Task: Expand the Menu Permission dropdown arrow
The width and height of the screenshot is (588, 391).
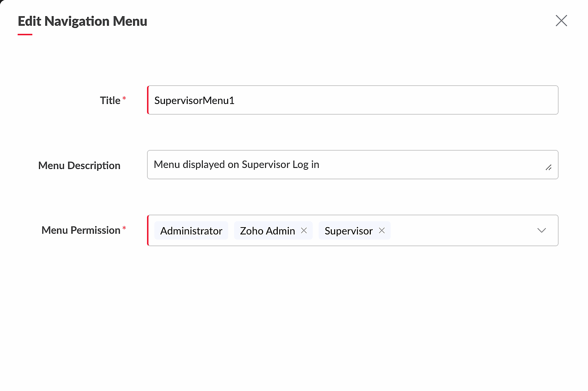Action: [x=541, y=230]
